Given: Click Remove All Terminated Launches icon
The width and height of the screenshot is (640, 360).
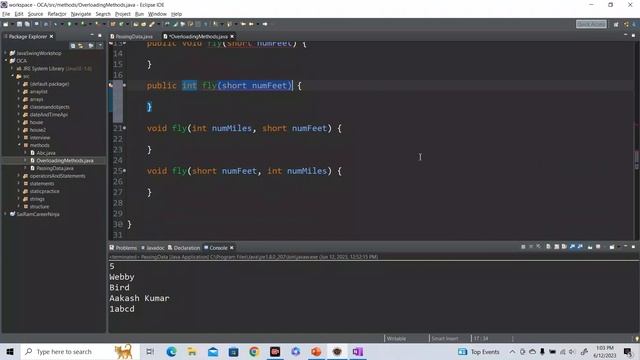Looking at the screenshot, I should pyautogui.click(x=539, y=247).
